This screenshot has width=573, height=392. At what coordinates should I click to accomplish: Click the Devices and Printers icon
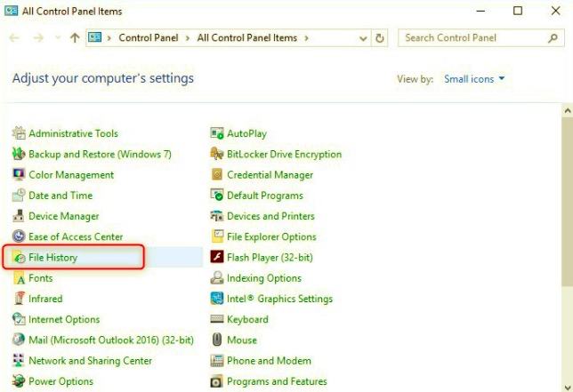(x=217, y=216)
